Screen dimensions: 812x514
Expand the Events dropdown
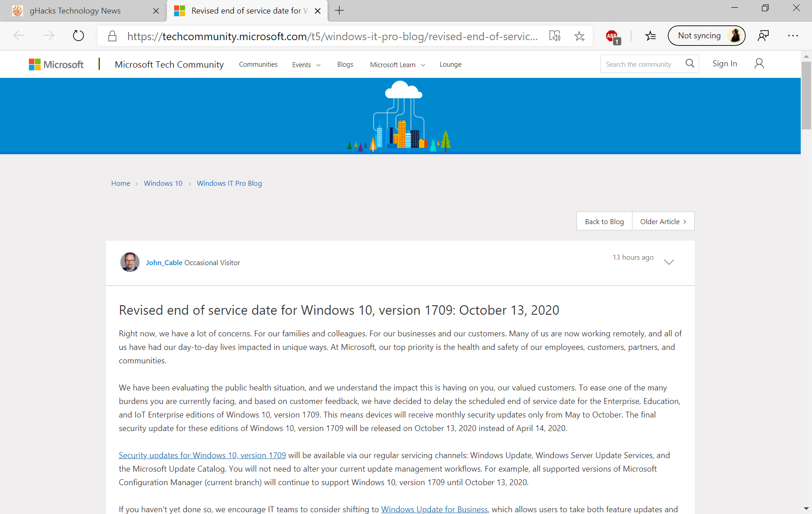click(306, 65)
